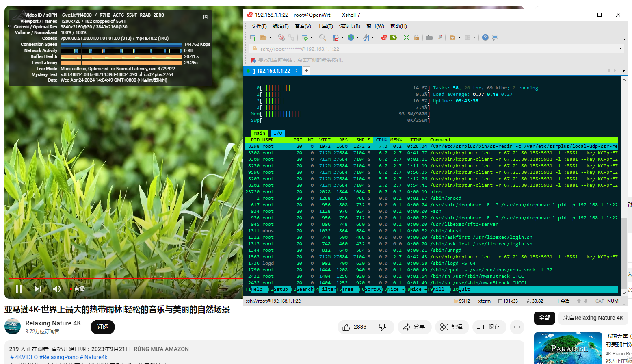Click the color scheme icon in Xshell toolbar

[x=335, y=37]
